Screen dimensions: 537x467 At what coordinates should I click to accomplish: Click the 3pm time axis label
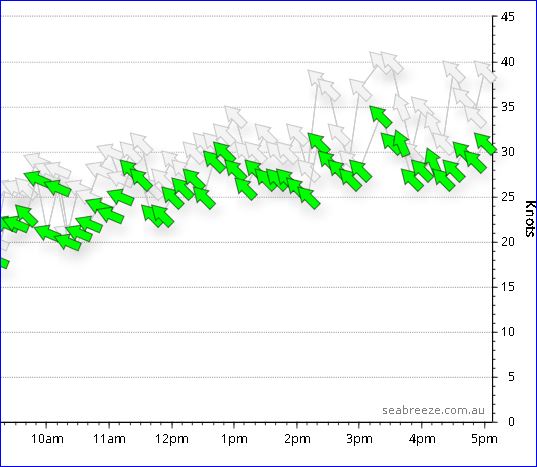coord(359,439)
